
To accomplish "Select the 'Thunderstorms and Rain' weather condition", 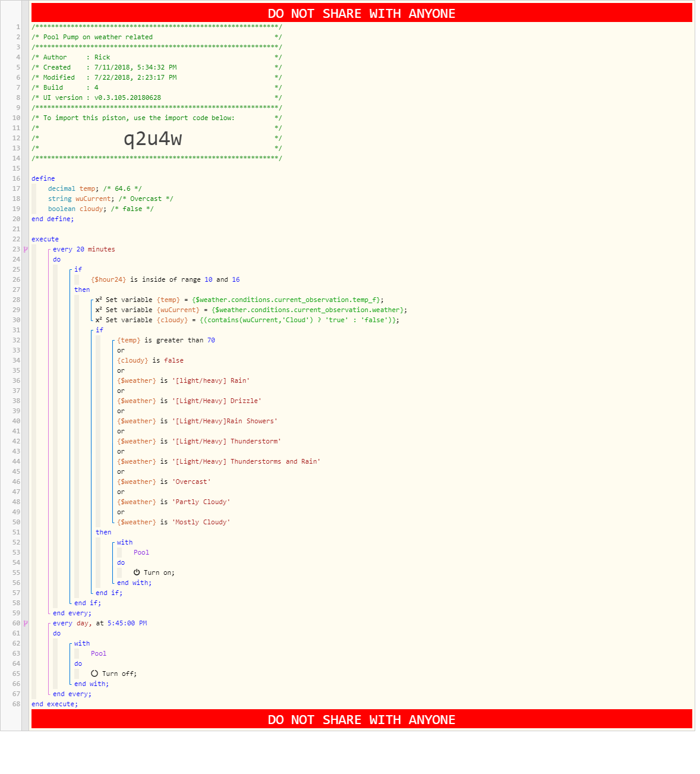I will 219,461.
